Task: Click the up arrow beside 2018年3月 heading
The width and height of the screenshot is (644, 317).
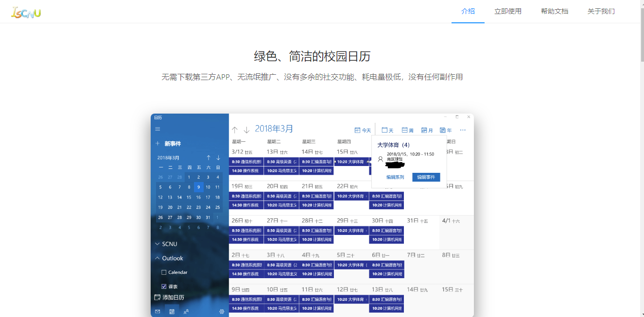Action: pos(235,130)
